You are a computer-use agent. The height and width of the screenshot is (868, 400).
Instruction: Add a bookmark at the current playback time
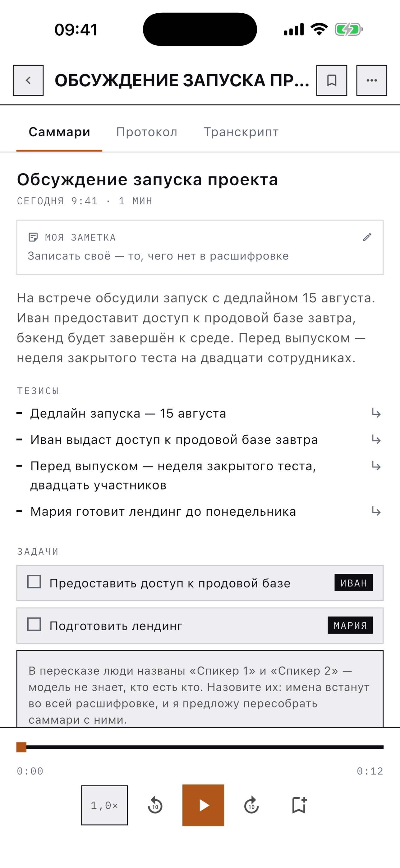pyautogui.click(x=299, y=805)
